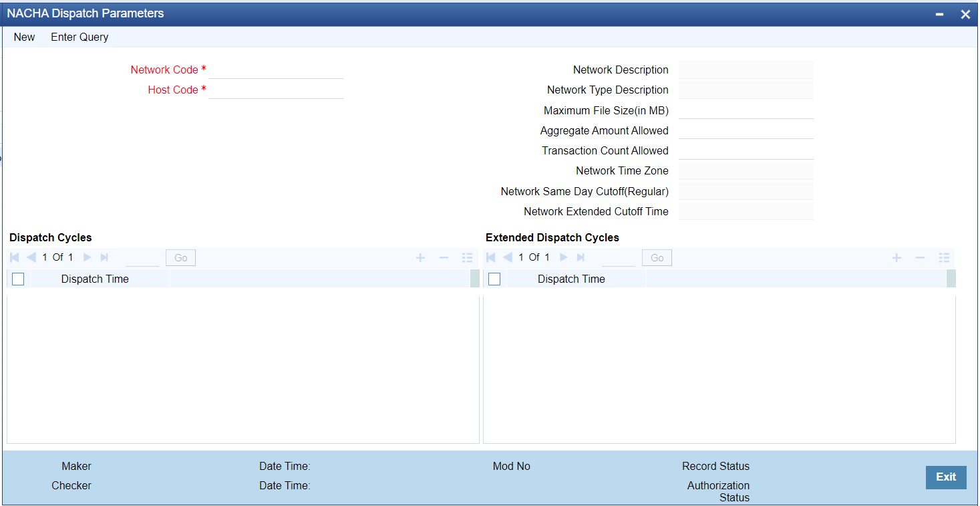This screenshot has width=980, height=506.
Task: Go to previous page in Extended Dispatch Cycles
Action: point(507,257)
